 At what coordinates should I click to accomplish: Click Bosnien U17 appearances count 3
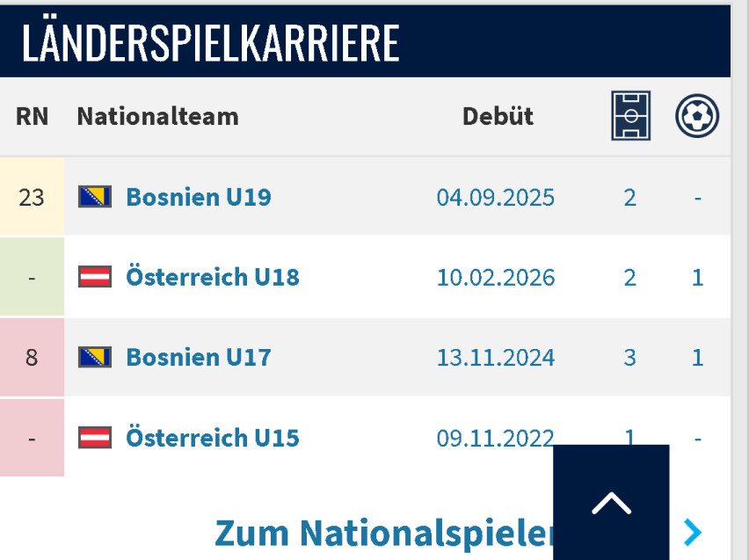coord(629,359)
